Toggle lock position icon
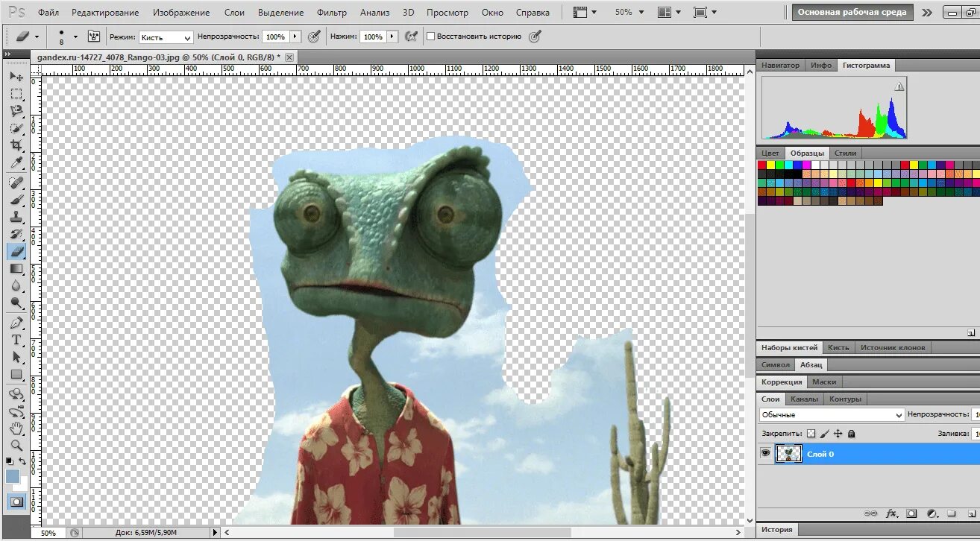Viewport: 980px width, 541px height. 838,433
